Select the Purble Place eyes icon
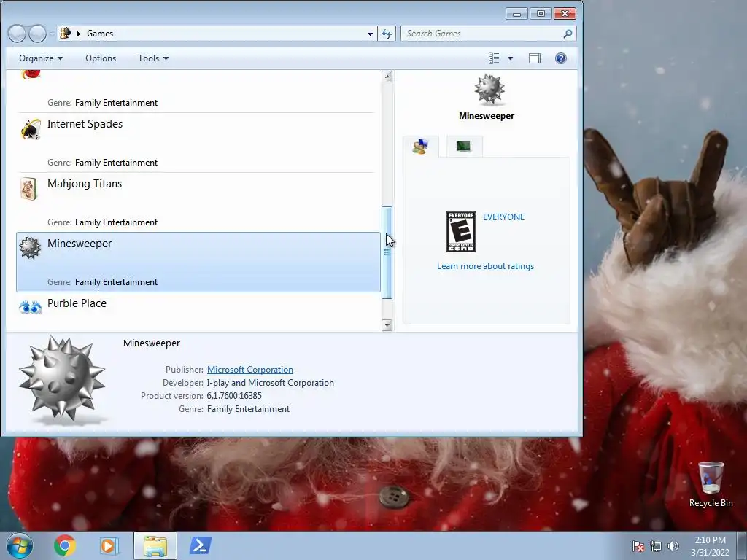Viewport: 747px width, 560px height. tap(31, 308)
